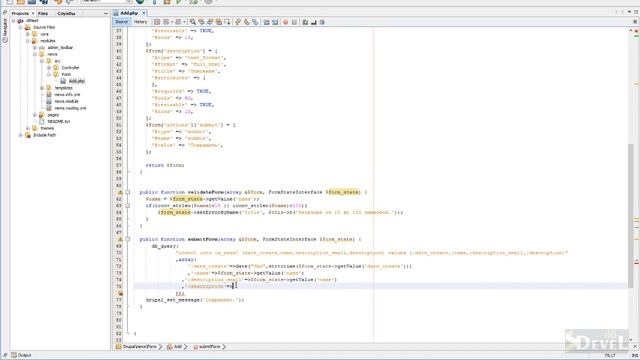Screen dimensions: 640x360
Task: Select news.routing.yml in project tree
Action: click(x=70, y=108)
